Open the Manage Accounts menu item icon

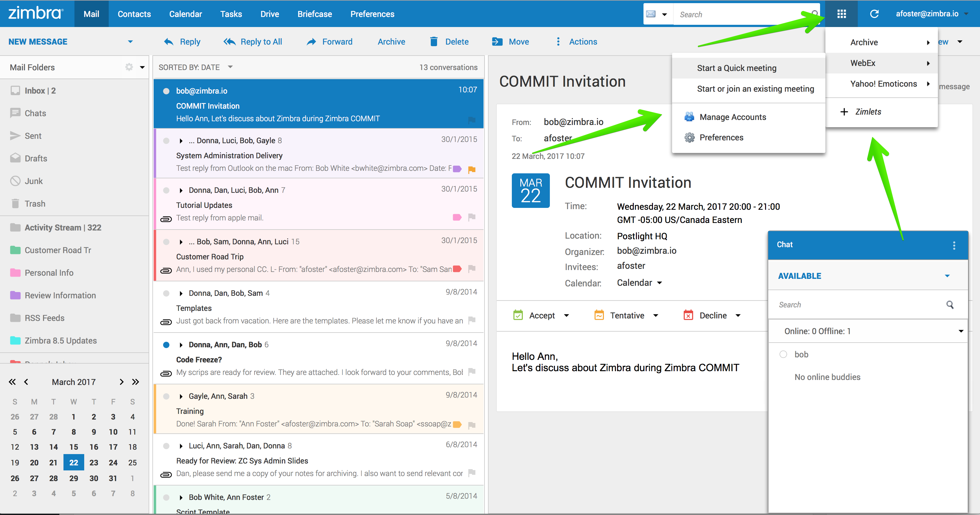click(689, 117)
